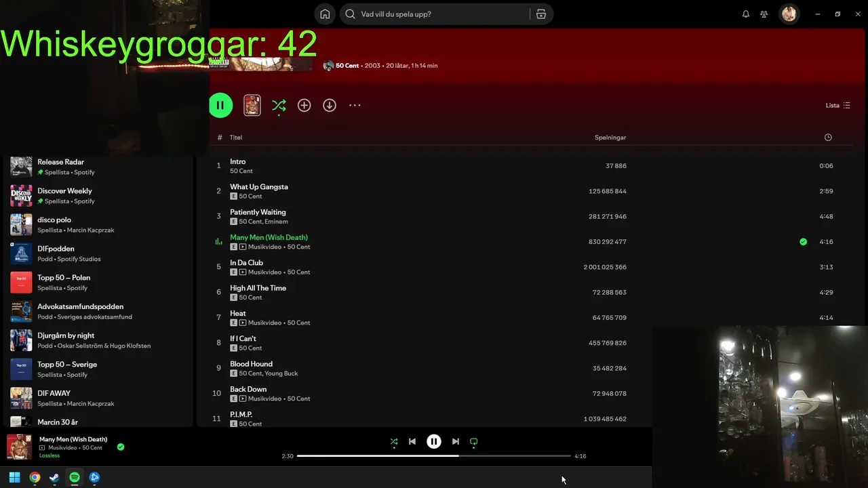Open the blue app icon next to Spotify on taskbar
868x488 pixels.
coord(94,477)
